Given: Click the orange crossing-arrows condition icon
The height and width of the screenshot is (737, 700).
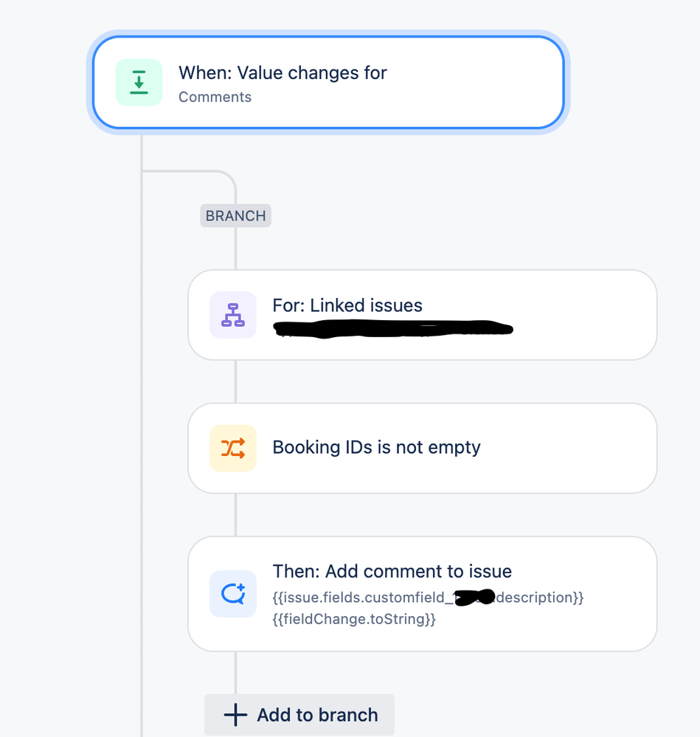Looking at the screenshot, I should coord(232,448).
